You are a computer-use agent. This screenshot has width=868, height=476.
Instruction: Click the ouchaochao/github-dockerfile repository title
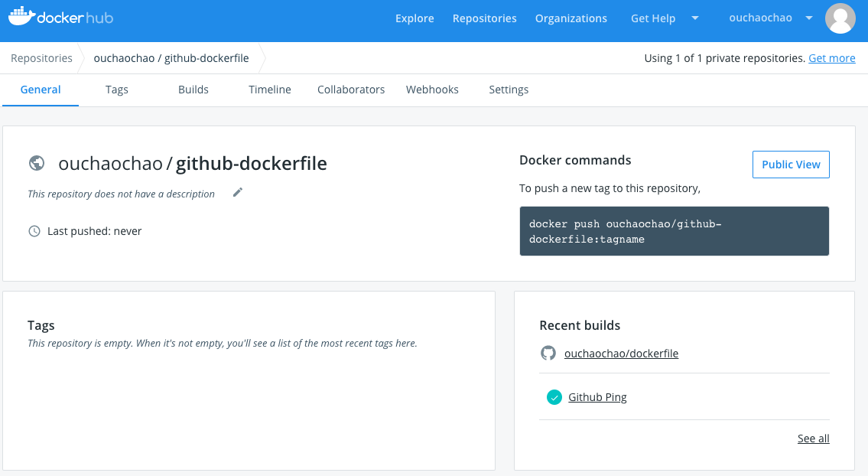(192, 164)
